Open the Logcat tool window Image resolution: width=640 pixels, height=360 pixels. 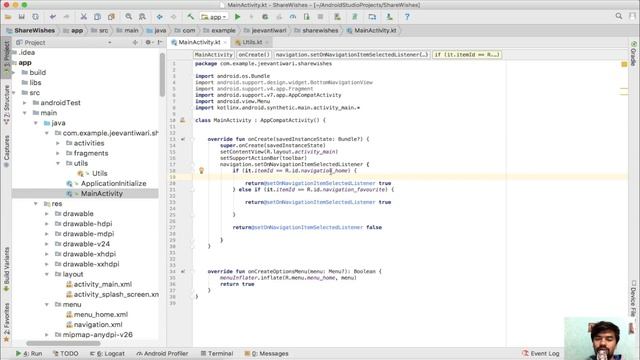tap(107, 353)
